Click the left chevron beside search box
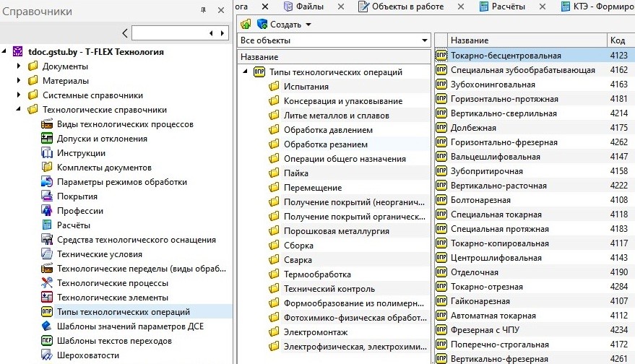635x364 pixels. pos(125,33)
